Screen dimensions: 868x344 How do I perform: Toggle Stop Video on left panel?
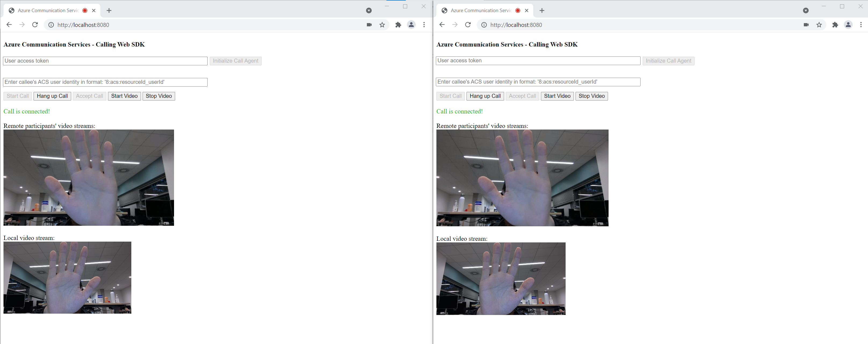click(160, 96)
